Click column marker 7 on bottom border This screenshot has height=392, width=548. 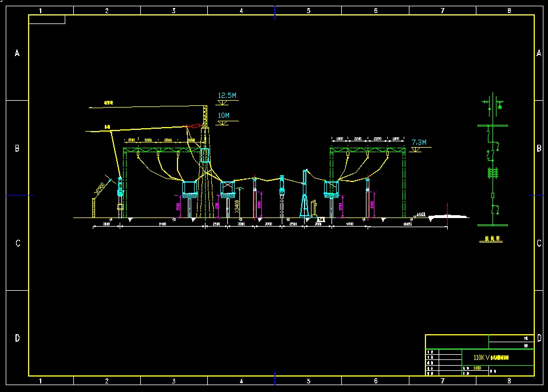point(443,381)
